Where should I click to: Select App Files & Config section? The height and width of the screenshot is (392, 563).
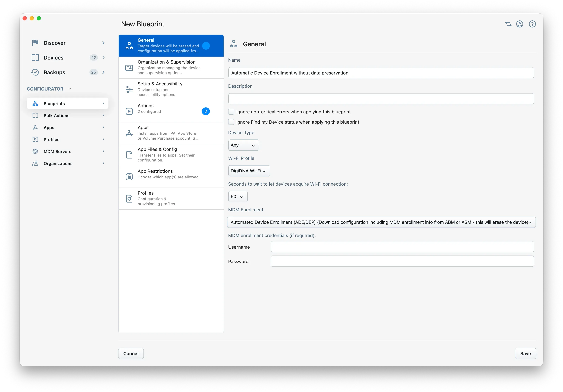pos(171,155)
